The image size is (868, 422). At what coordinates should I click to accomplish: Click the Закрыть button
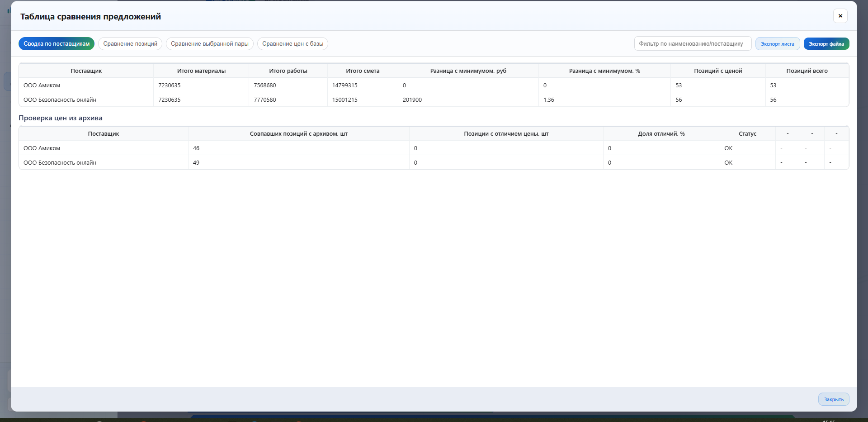tap(834, 399)
